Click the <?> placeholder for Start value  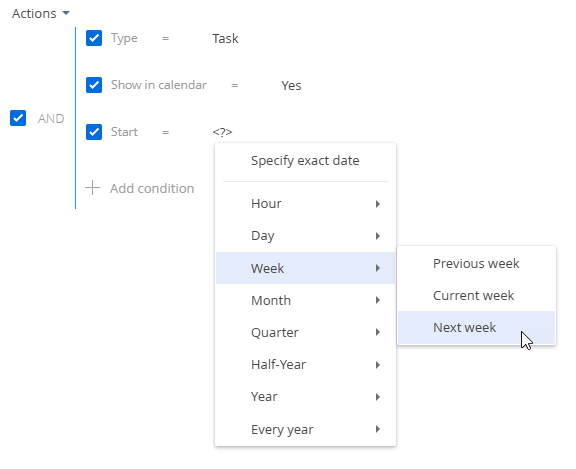tap(222, 132)
